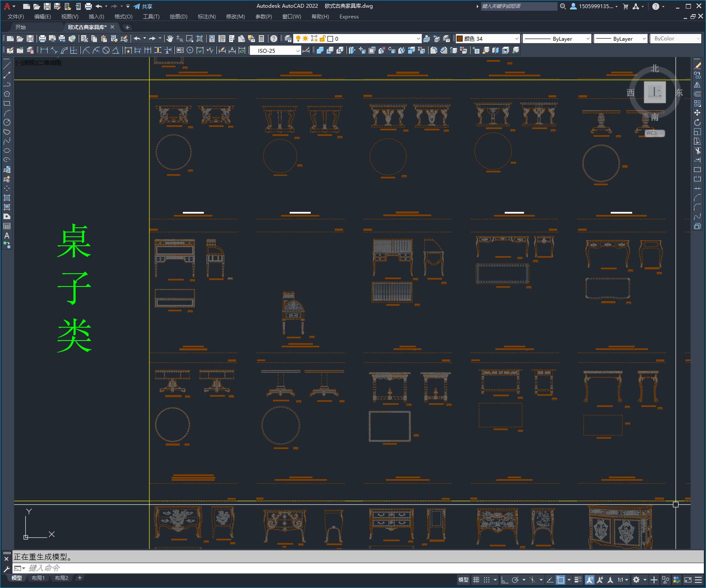Select the Line tool in draw toolbar
Screen dimensions: 706x588
click(x=7, y=66)
